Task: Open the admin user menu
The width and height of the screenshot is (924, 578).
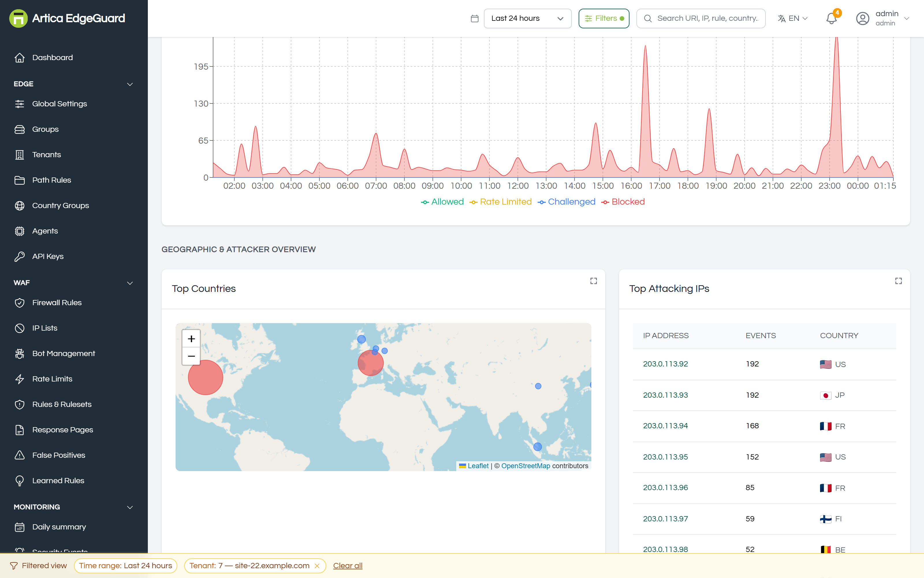Action: [x=882, y=18]
